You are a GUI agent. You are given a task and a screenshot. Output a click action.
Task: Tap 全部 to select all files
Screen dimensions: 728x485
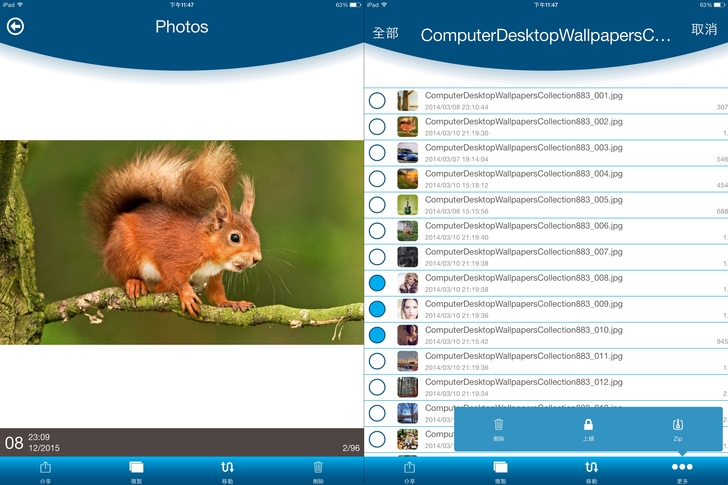pyautogui.click(x=385, y=33)
